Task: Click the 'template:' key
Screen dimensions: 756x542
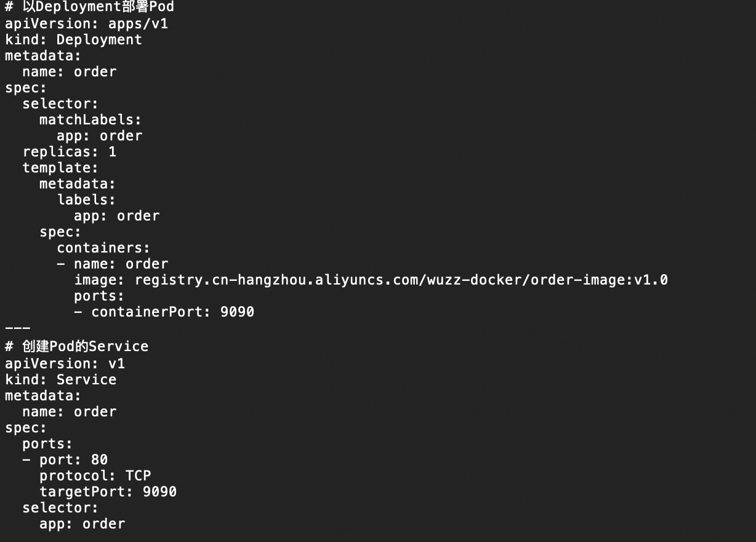Action: click(60, 168)
